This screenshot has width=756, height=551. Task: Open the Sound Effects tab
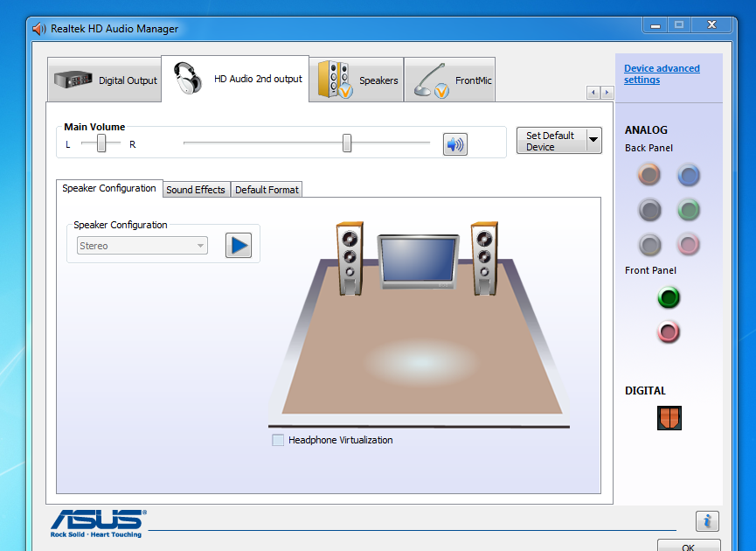(x=196, y=190)
